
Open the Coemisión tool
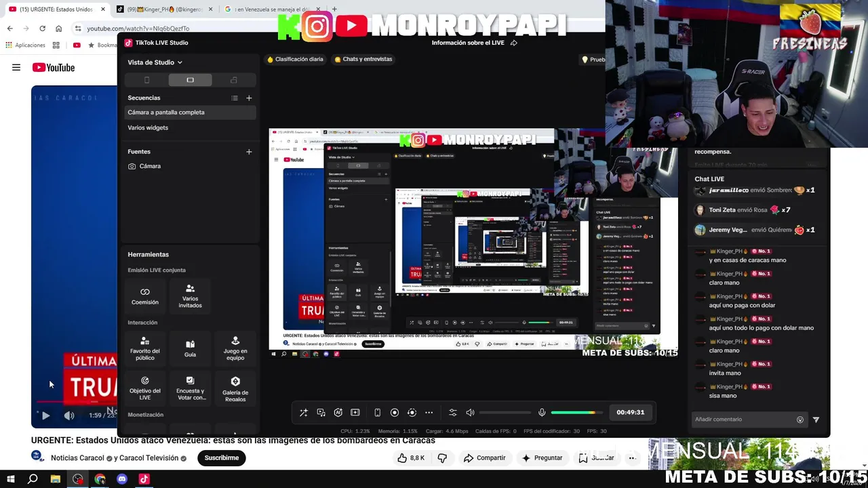click(145, 296)
